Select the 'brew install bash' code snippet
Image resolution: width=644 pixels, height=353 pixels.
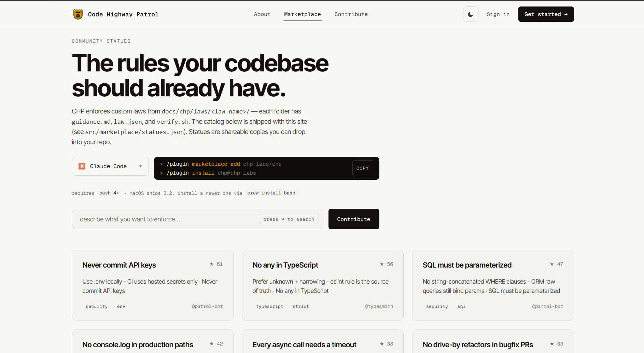click(271, 193)
